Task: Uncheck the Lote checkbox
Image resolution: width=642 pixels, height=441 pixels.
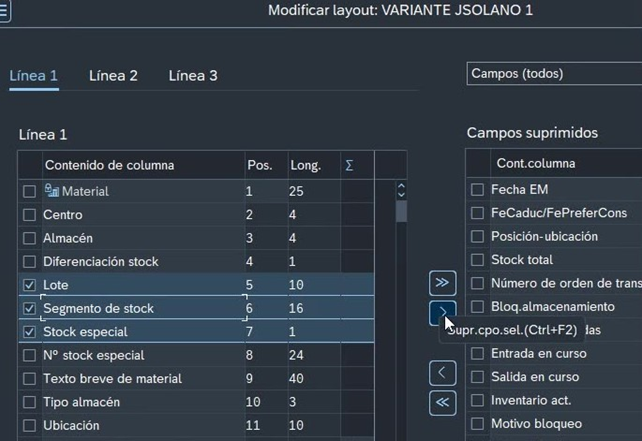Action: (30, 286)
